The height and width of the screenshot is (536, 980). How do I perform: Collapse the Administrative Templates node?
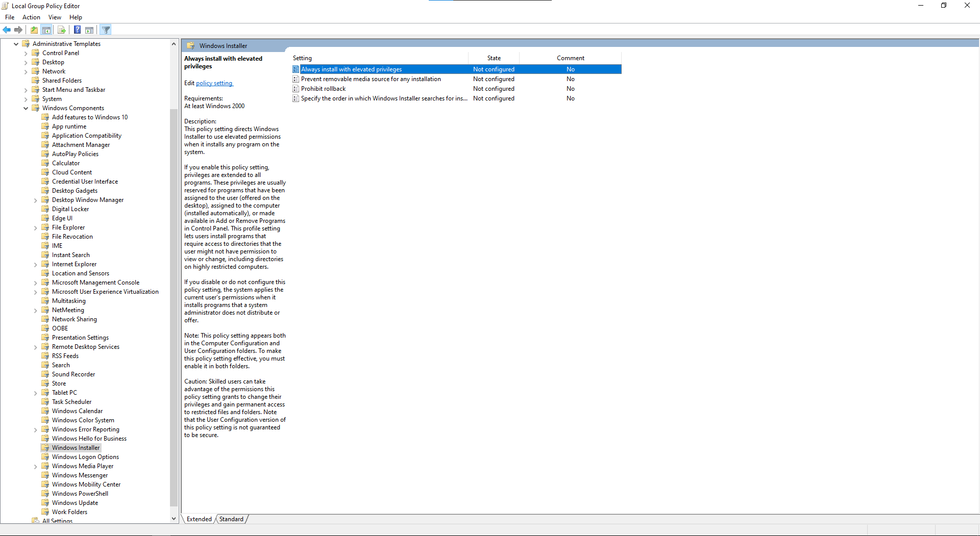pos(16,44)
